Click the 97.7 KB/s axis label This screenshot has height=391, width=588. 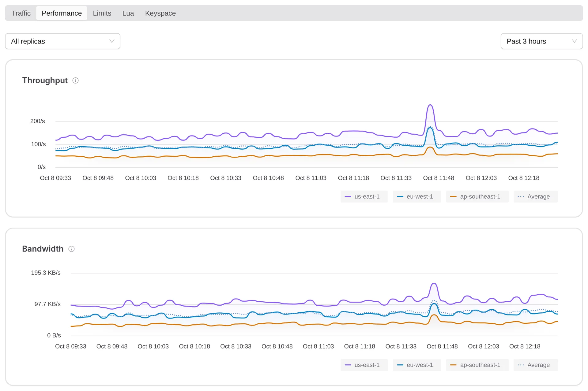(x=47, y=304)
